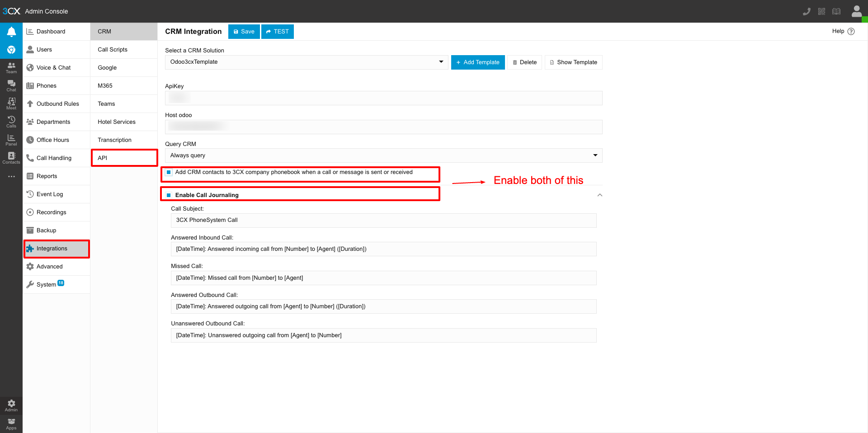
Task: Collapse the Call Journaling section chevron
Action: coord(600,195)
